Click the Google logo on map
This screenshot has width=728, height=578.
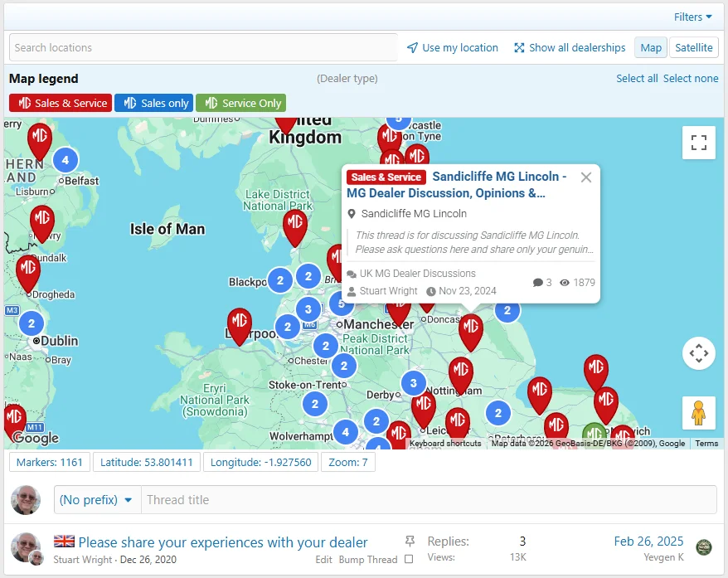click(x=36, y=437)
